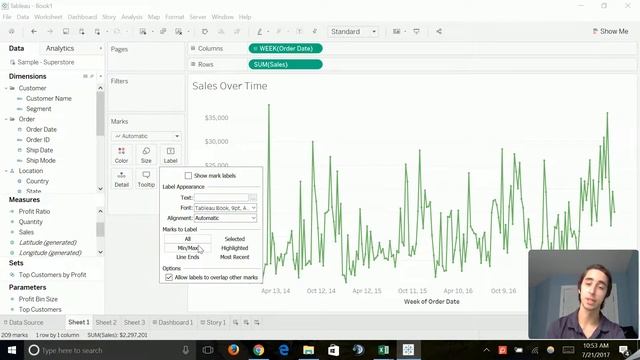Select the Profit Ratio measure
Screen dimensions: 640x360
(34, 211)
